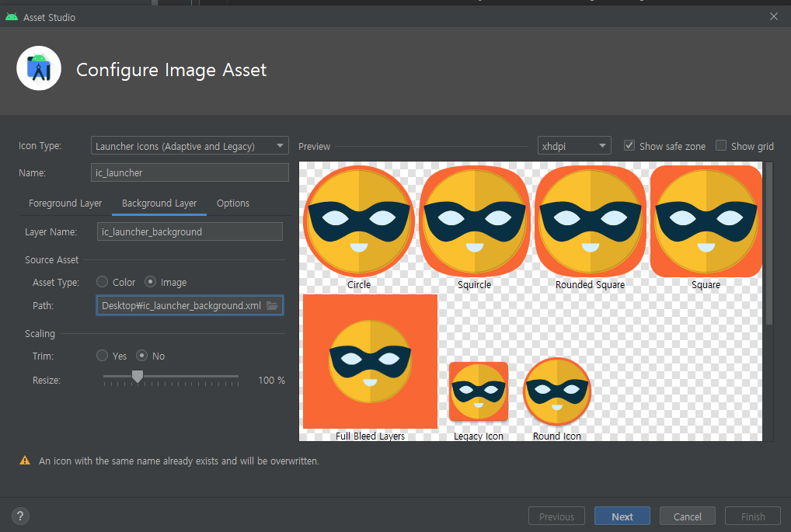Click the Configure Image Asset heading
Screen dimensions: 791x532
pyautogui.click(x=172, y=70)
